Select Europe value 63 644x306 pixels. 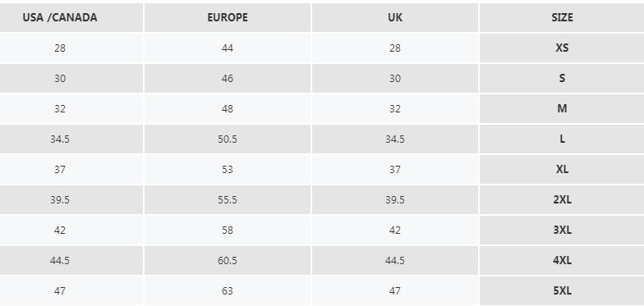pyautogui.click(x=228, y=290)
